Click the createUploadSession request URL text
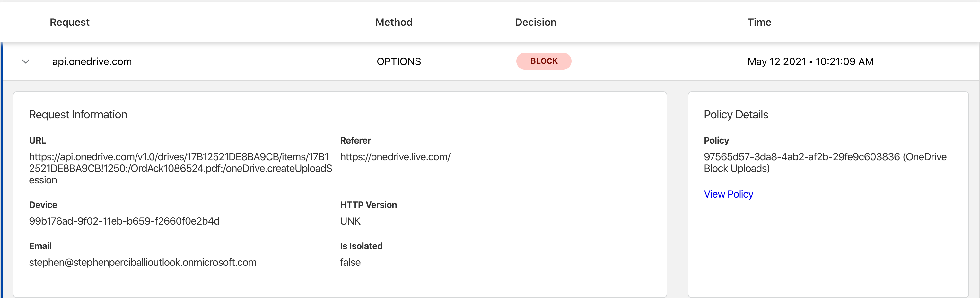980x298 pixels. pyautogui.click(x=180, y=168)
